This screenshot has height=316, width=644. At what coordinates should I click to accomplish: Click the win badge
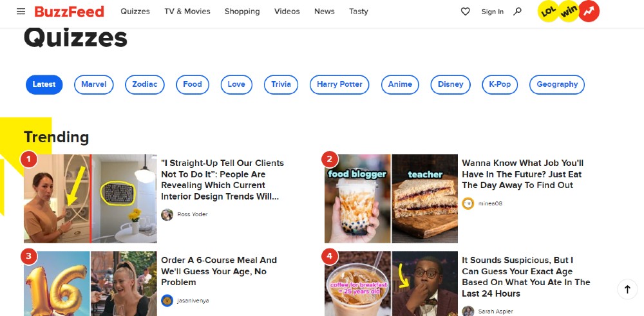[569, 12]
